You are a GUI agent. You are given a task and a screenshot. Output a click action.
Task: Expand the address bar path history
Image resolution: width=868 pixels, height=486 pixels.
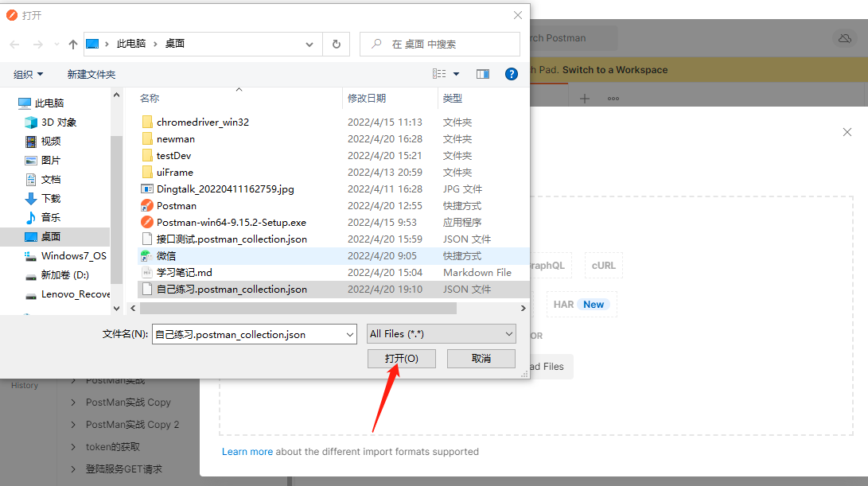309,45
